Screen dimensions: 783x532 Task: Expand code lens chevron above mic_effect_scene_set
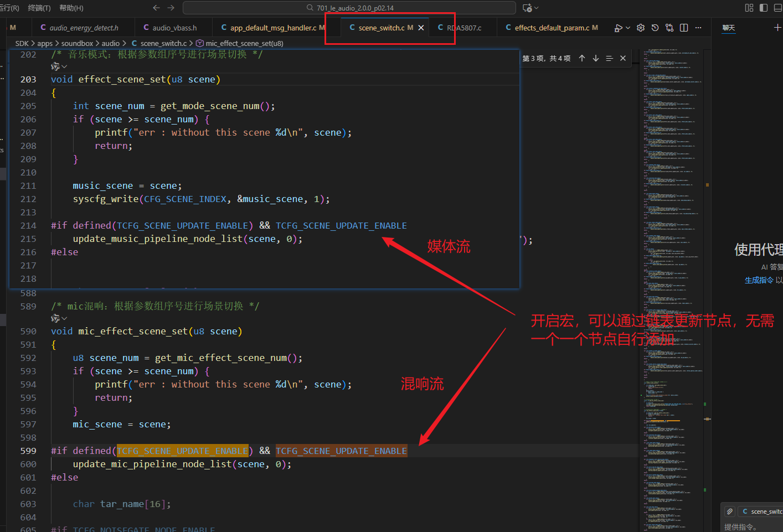pyautogui.click(x=64, y=318)
